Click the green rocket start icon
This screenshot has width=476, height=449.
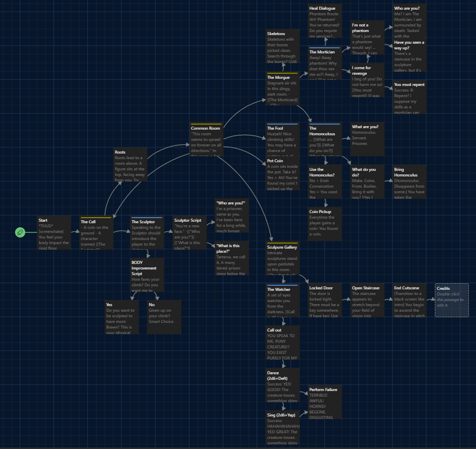(20, 232)
